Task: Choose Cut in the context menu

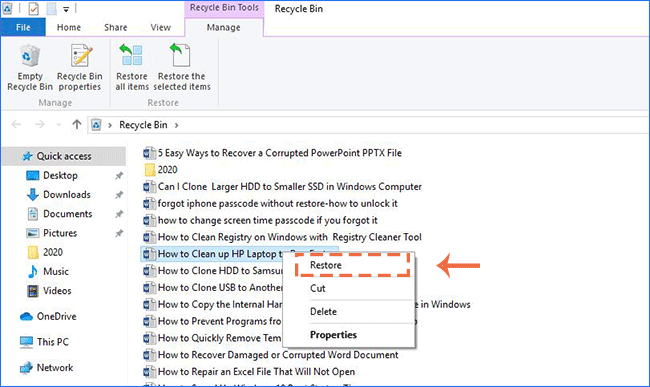Action: (349, 288)
